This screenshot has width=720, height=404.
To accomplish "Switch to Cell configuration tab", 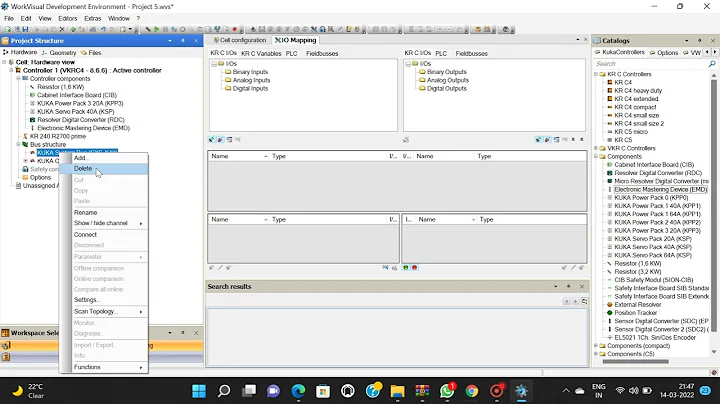I will coord(240,40).
